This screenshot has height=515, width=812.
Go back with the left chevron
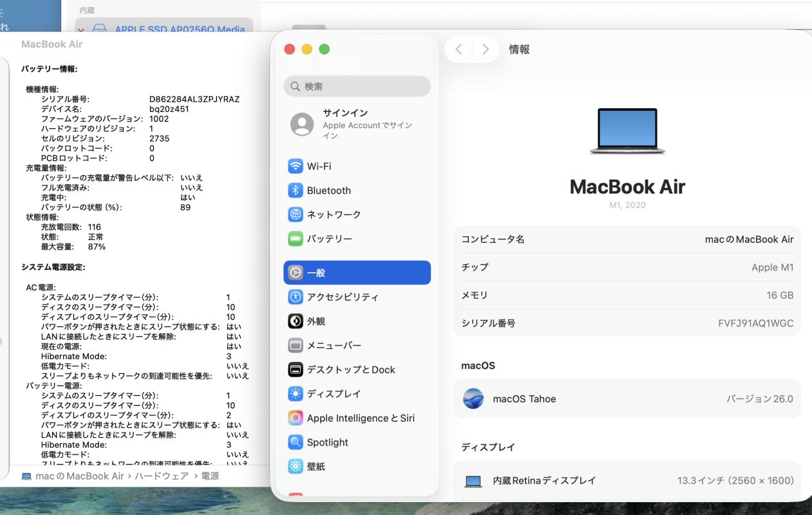coord(458,50)
